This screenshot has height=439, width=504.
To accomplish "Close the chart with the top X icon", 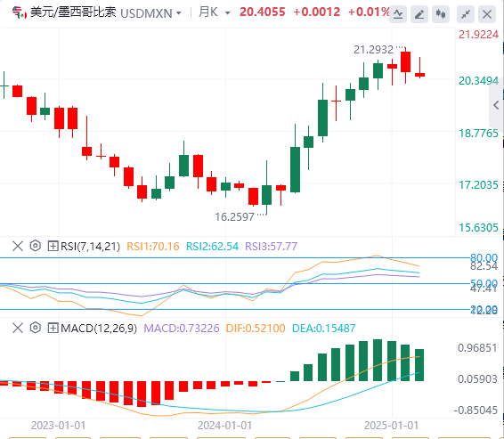I will pyautogui.click(x=487, y=14).
